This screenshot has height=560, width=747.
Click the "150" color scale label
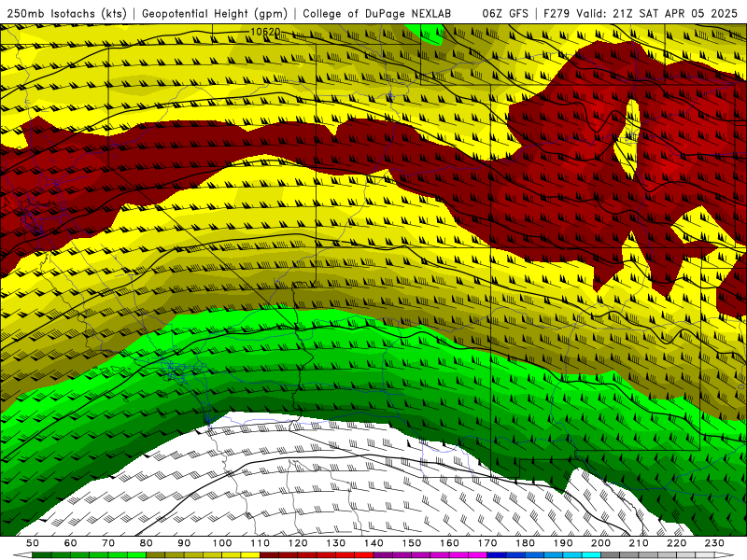coord(412,543)
